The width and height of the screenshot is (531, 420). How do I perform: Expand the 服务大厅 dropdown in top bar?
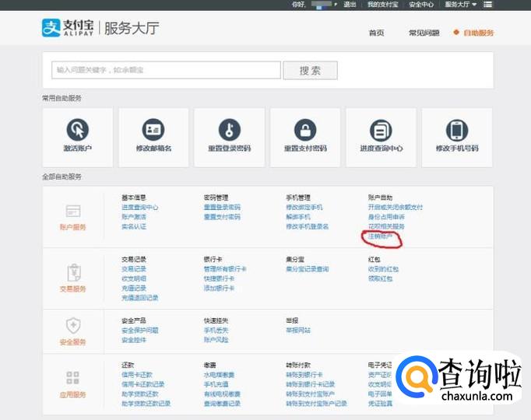point(461,5)
